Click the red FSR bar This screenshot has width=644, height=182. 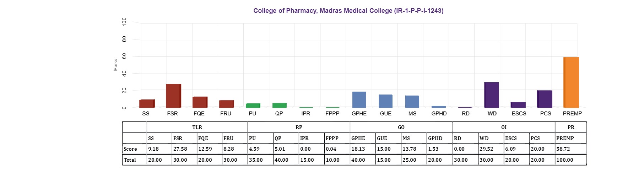[173, 96]
